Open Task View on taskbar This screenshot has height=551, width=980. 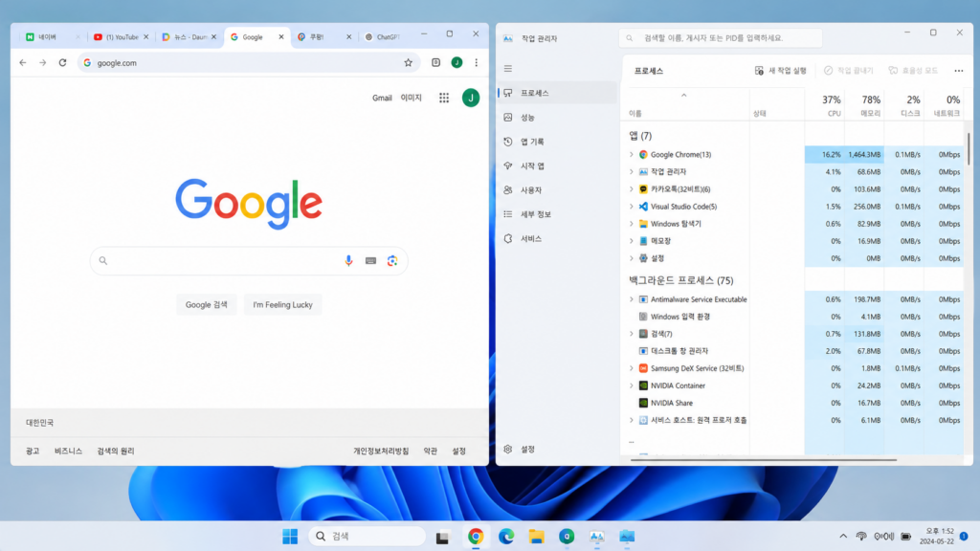pos(442,536)
